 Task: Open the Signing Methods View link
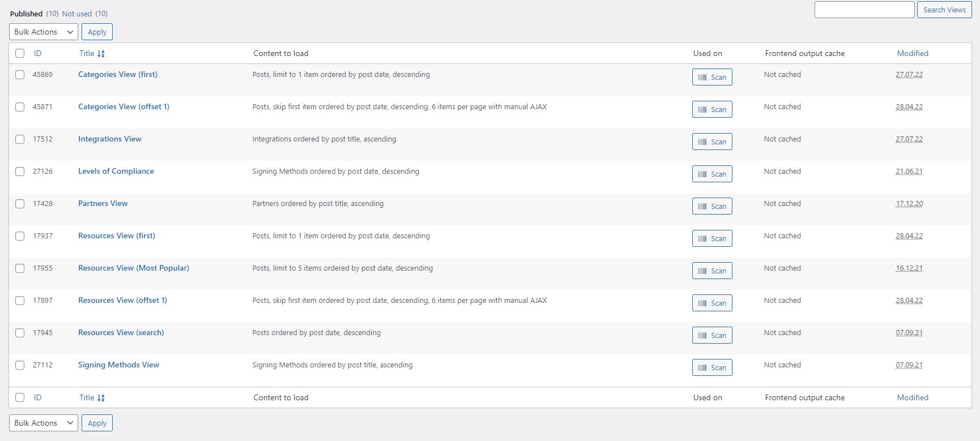click(119, 365)
